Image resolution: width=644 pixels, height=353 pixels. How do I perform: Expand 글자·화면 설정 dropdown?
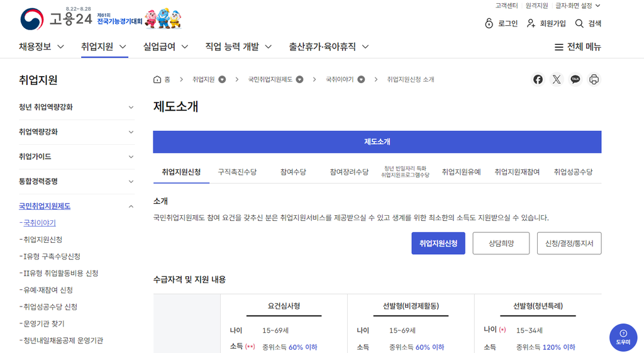pos(578,6)
